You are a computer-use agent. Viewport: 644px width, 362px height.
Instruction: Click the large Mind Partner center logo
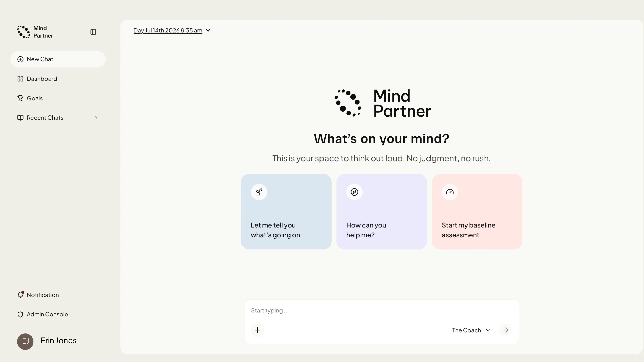click(383, 103)
